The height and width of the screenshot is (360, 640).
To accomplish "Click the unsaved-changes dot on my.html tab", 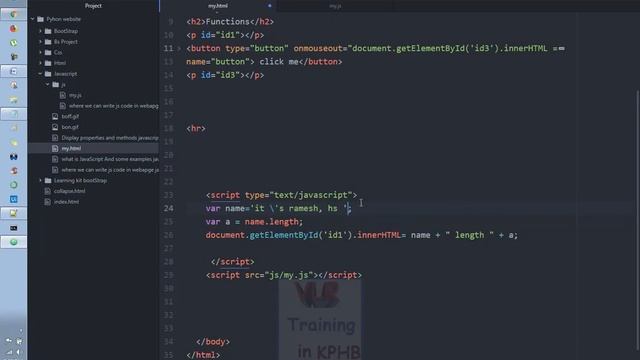I will click(x=269, y=6).
